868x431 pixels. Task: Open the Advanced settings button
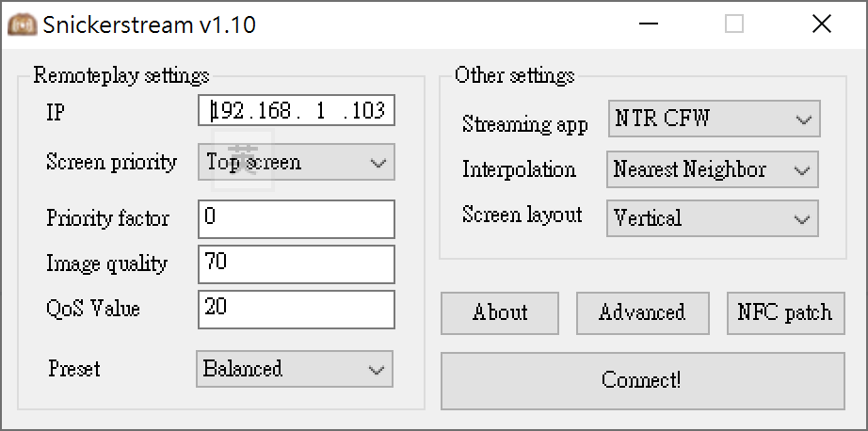coord(643,313)
